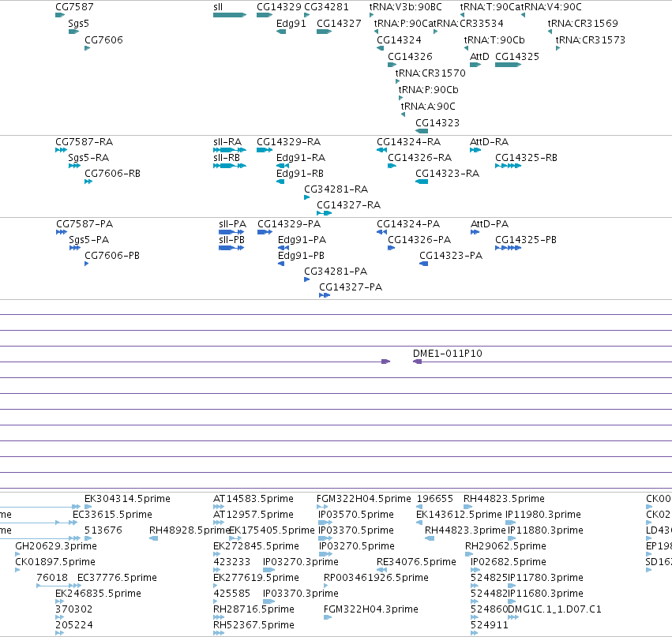Screen dimensions: 672x637
Task: Select the tRNA:V3b:90BC feature label
Action: (x=405, y=7)
